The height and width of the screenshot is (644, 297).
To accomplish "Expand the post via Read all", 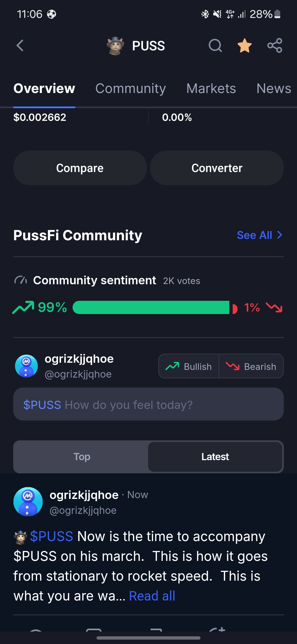I will [x=152, y=596].
